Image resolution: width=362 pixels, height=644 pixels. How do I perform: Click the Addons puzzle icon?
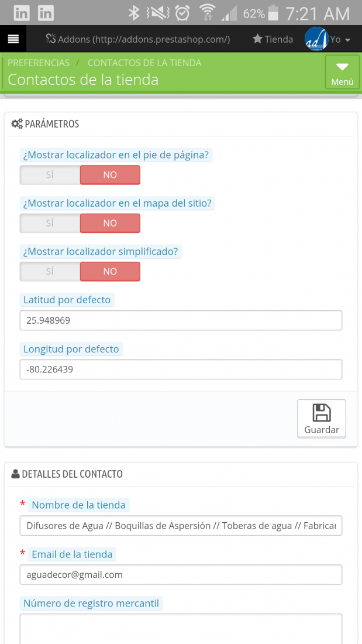[x=50, y=39]
